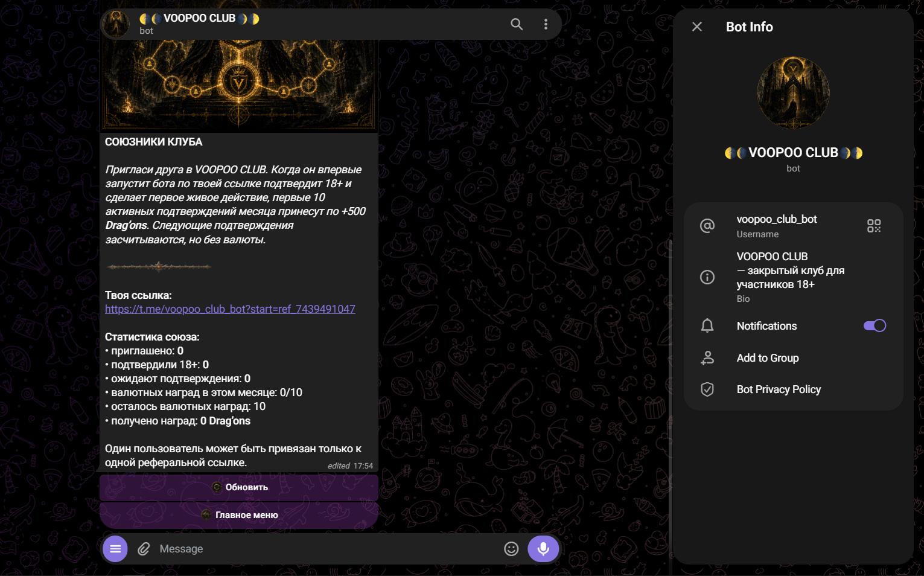Click the bio text 'закрытый клуб для участников 18+'
Screen dimensions: 924x576
791,277
